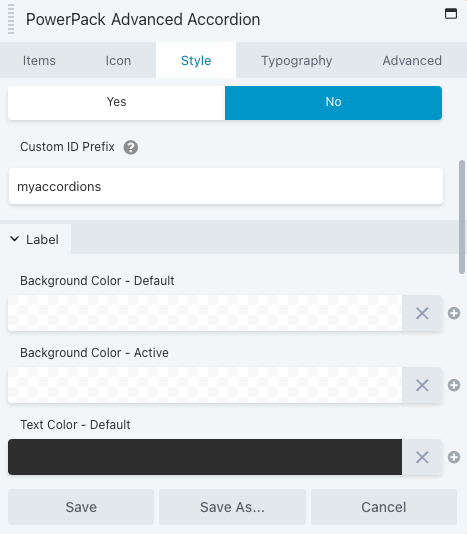Click the plus icon for Text Color - Default

(x=454, y=457)
